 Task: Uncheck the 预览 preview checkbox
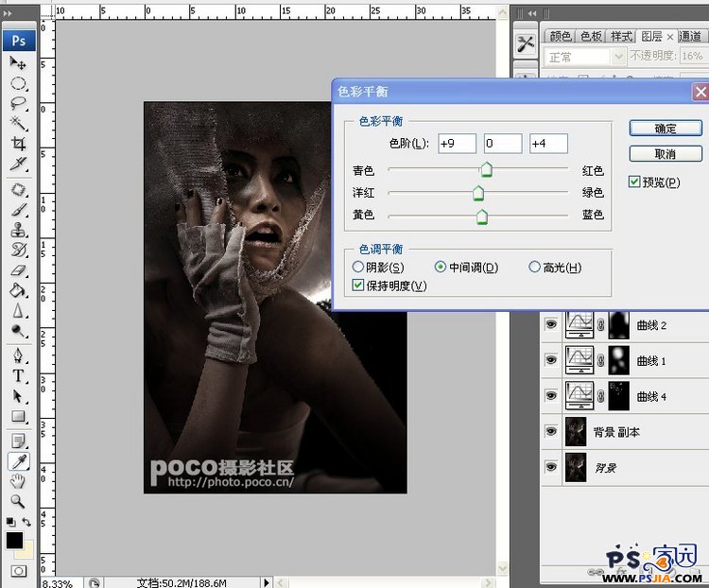point(635,182)
